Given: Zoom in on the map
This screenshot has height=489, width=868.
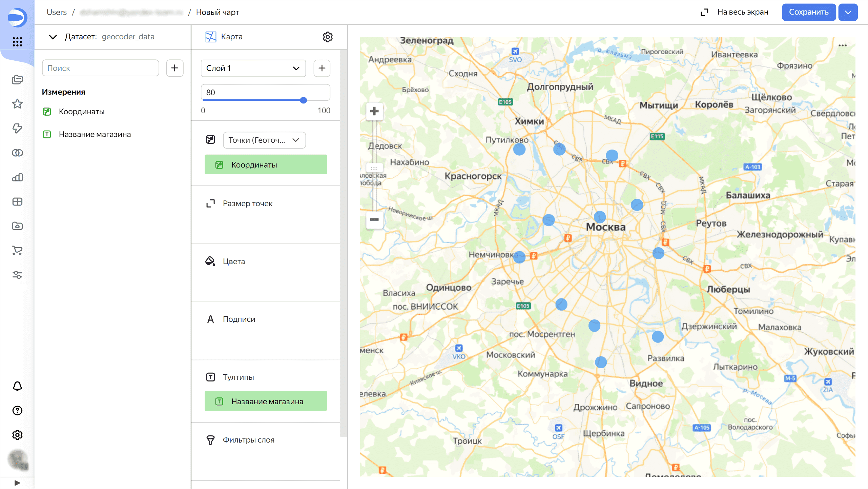Looking at the screenshot, I should 374,111.
